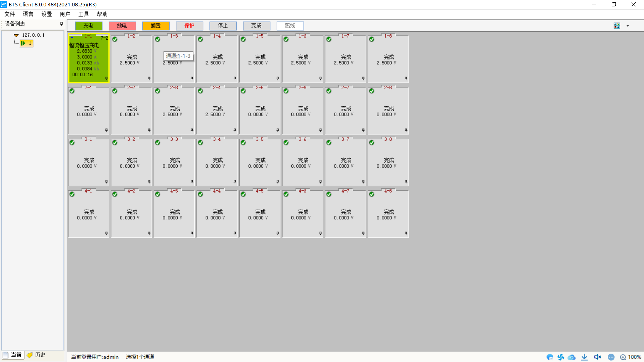Click the orange 搁置 status button
The image size is (644, 362).
coord(156,26)
